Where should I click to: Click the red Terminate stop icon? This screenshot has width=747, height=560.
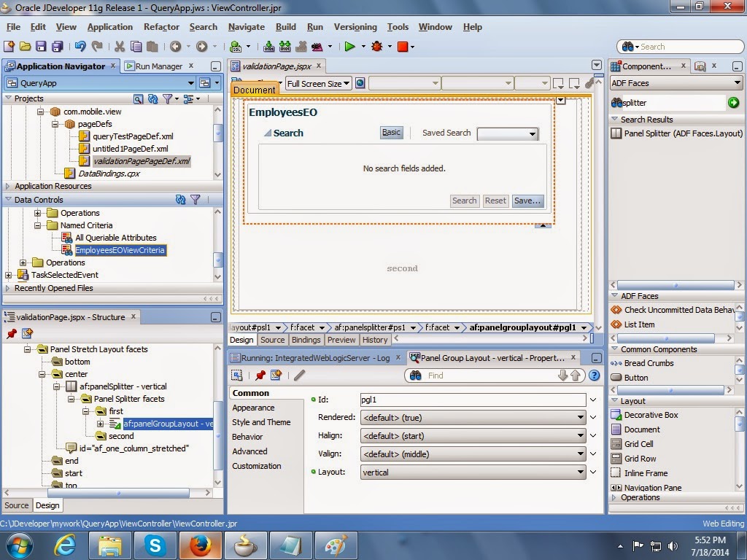pos(403,46)
